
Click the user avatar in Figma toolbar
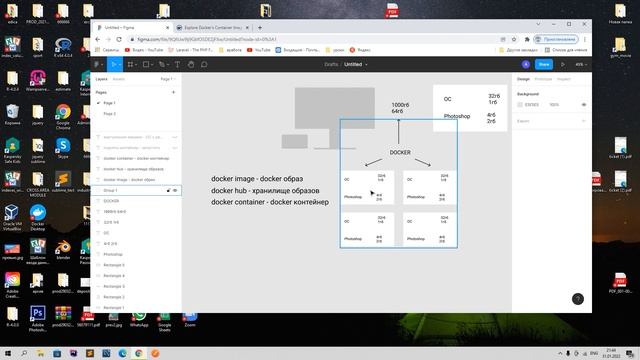tap(526, 64)
